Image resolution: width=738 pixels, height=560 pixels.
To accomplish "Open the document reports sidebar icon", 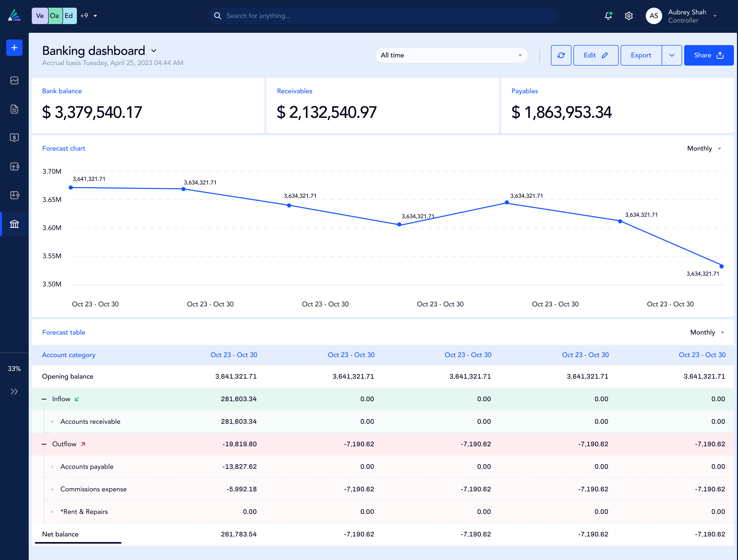I will click(14, 109).
